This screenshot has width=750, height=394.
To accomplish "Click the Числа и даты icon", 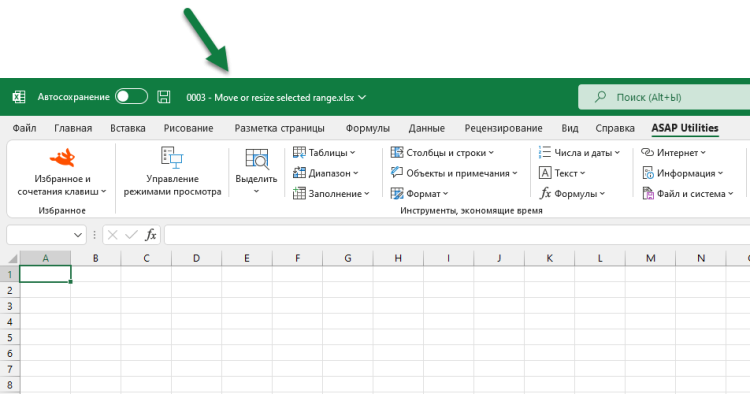I will [x=545, y=153].
